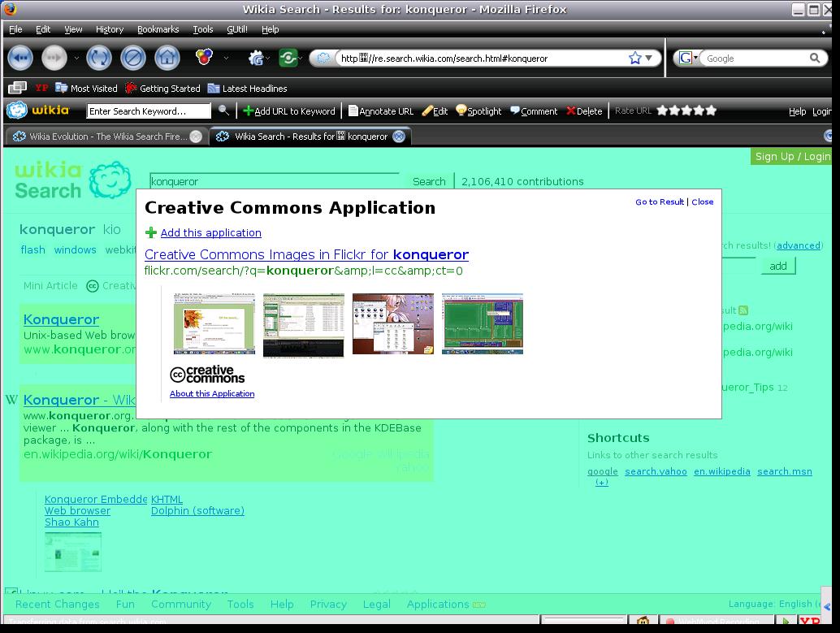The height and width of the screenshot is (633, 840).
Task: Open first Flickr thumbnail with autumn leaves
Action: pos(214,323)
